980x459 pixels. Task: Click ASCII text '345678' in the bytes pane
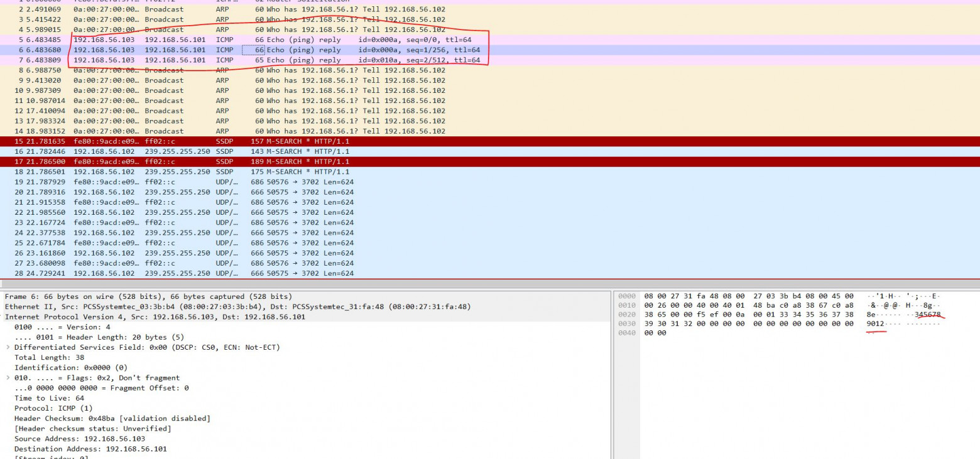[927, 315]
